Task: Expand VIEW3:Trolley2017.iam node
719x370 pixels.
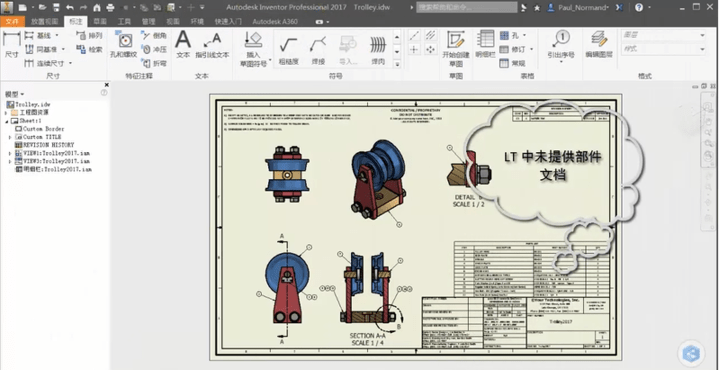Action: coord(10,161)
